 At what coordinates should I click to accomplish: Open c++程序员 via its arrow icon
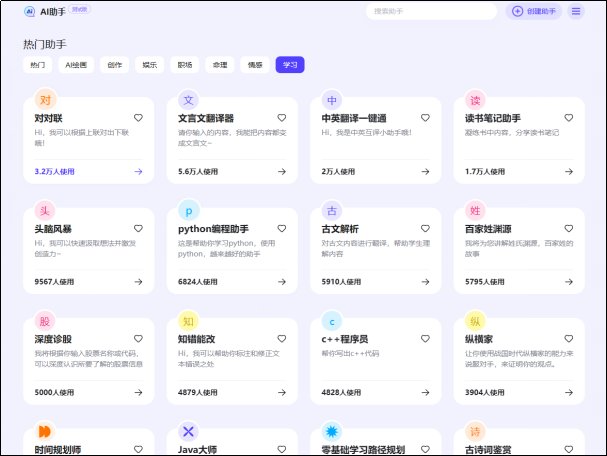425,393
